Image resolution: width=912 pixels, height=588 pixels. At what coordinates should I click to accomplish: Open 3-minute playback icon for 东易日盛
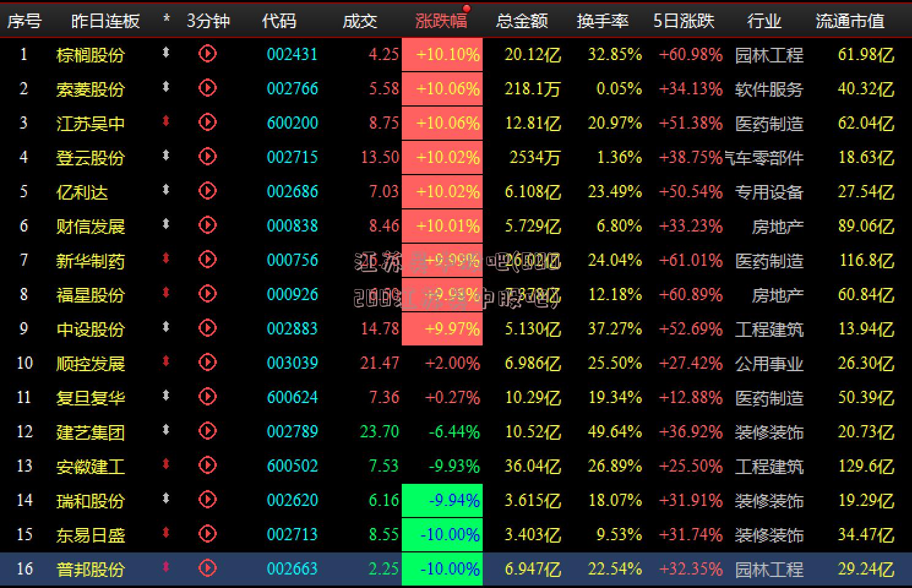(208, 534)
